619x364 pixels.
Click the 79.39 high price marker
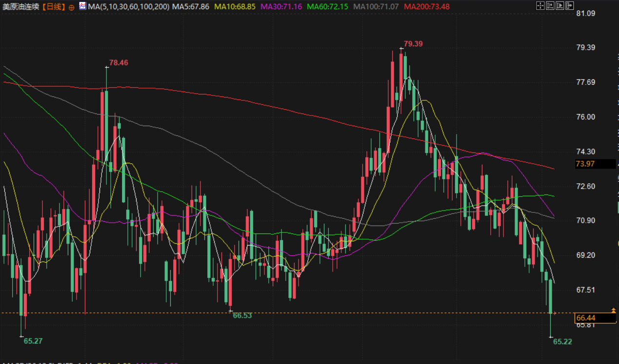(413, 44)
